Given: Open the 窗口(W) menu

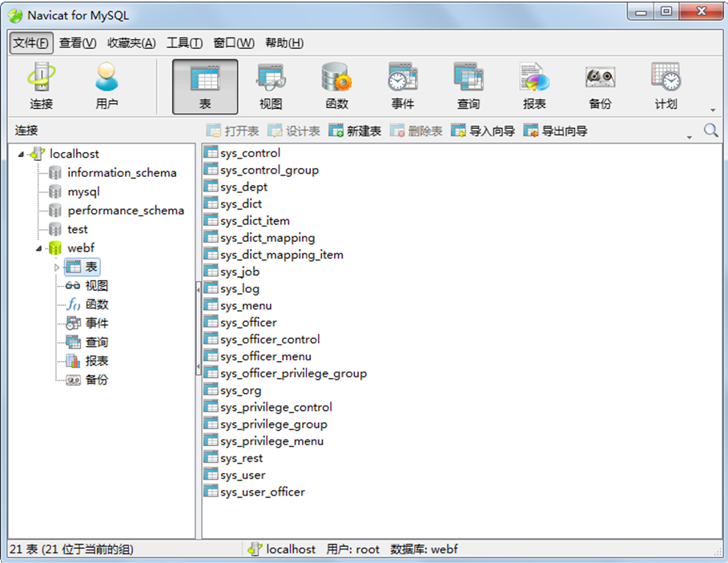Looking at the screenshot, I should [x=234, y=43].
